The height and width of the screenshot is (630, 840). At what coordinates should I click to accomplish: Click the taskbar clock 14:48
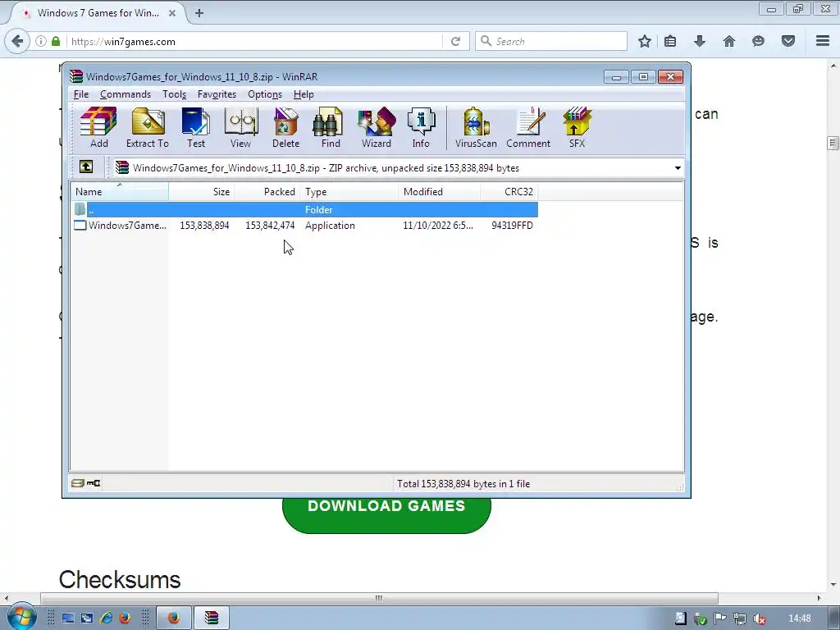[x=799, y=619]
